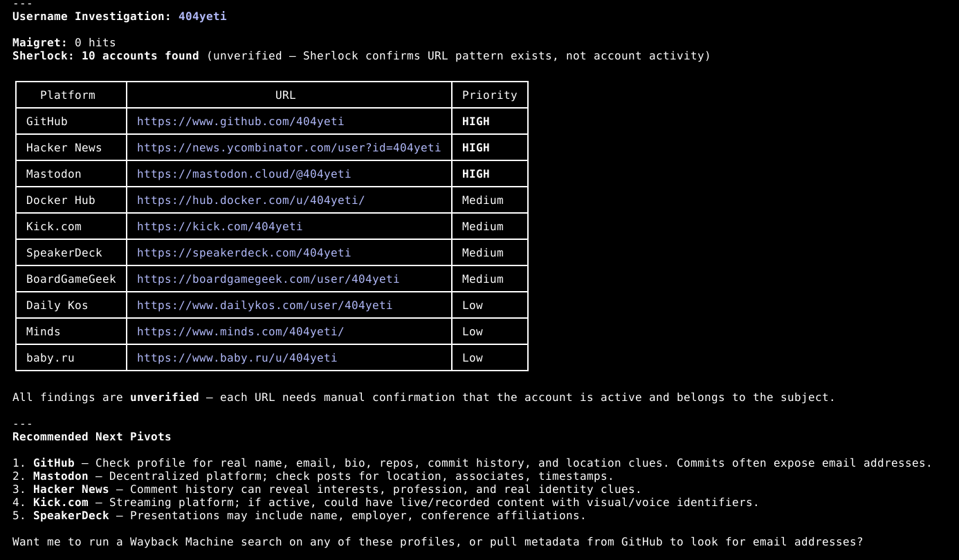Open the kick.com/404yeti link
This screenshot has width=959, height=560.
[x=219, y=226]
